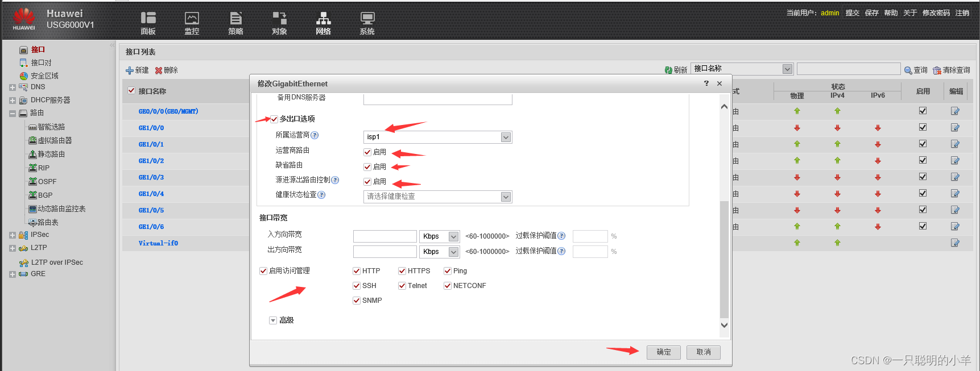
Task: Select L2TP over IPSec item
Action: pyautogui.click(x=57, y=262)
